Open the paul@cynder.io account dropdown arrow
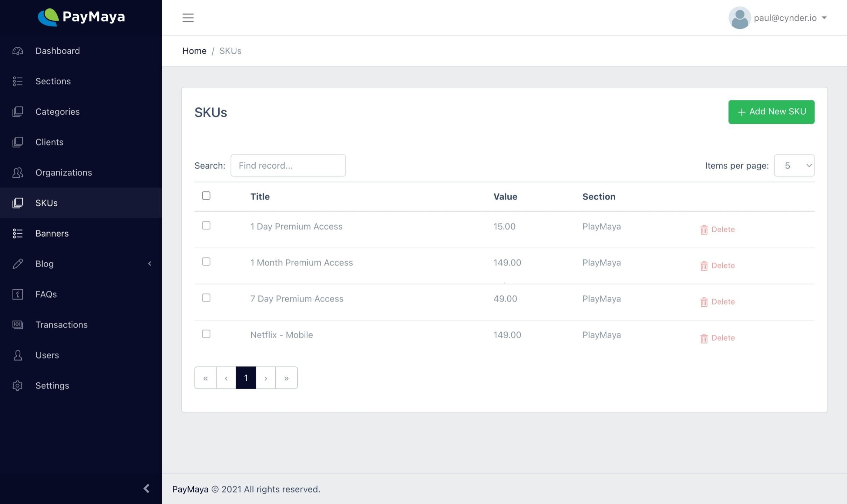Screen dimensions: 847x504 coord(824,18)
